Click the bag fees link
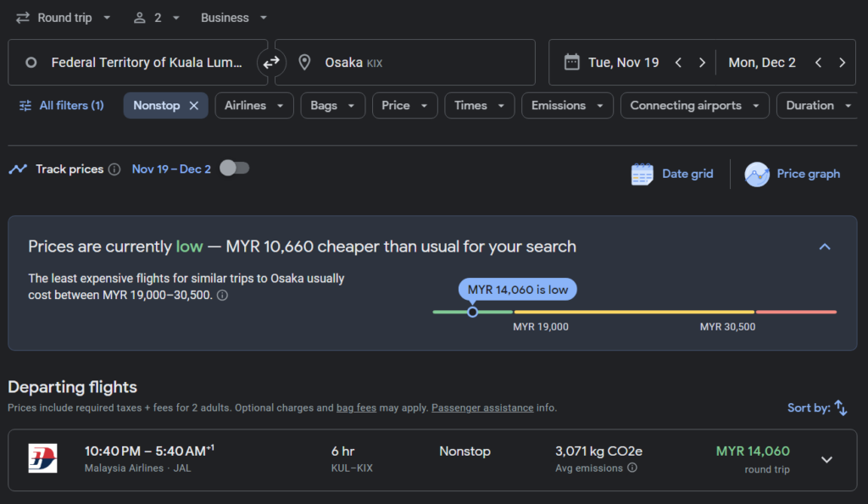 click(x=356, y=407)
